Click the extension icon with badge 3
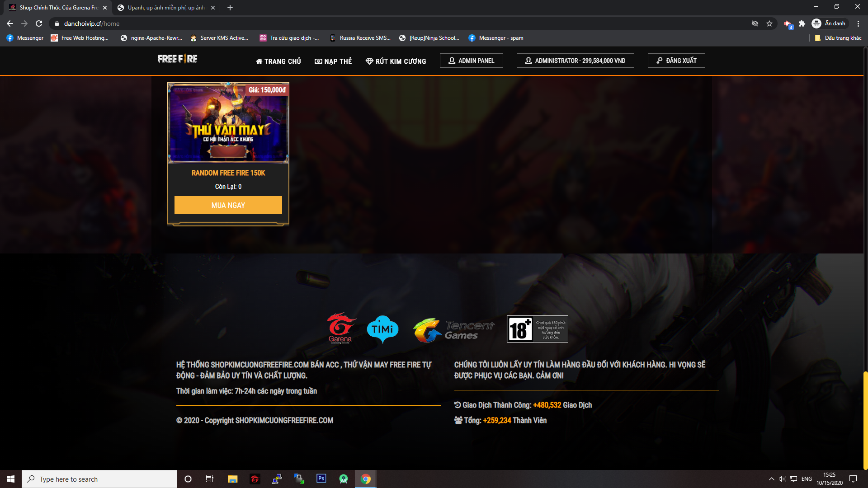 click(788, 24)
